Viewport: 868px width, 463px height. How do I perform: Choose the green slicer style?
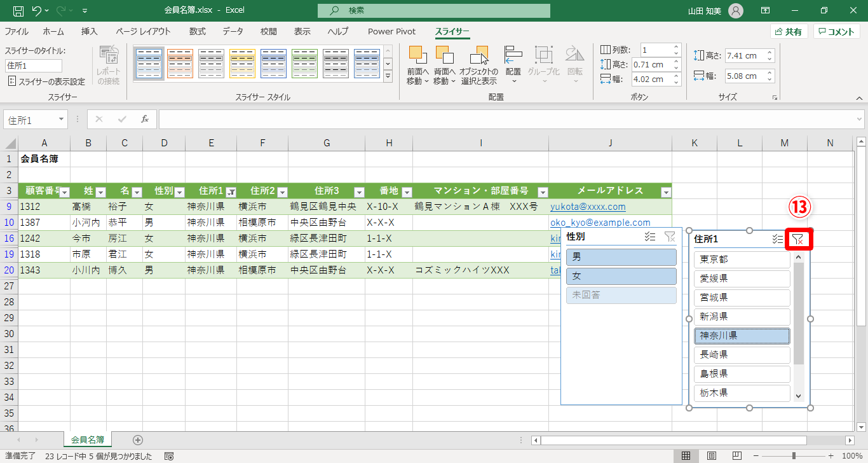[x=304, y=64]
